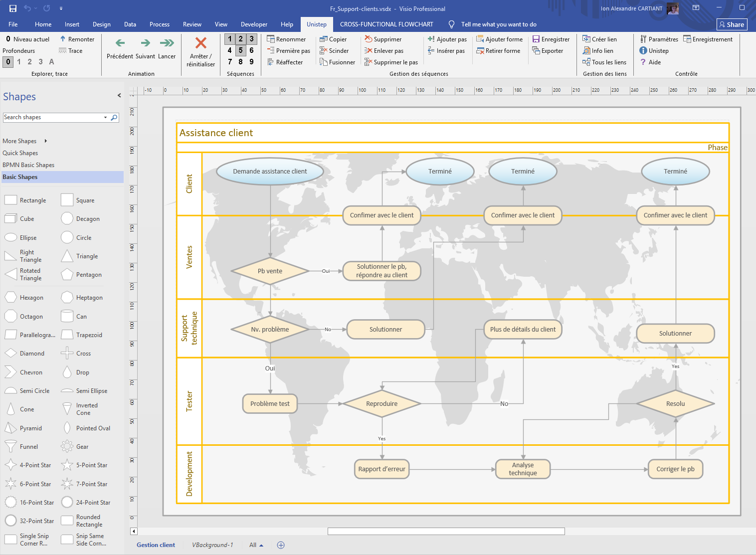Click the red Arrêter / réinitialiser icon
The width and height of the screenshot is (756, 555).
(200, 43)
